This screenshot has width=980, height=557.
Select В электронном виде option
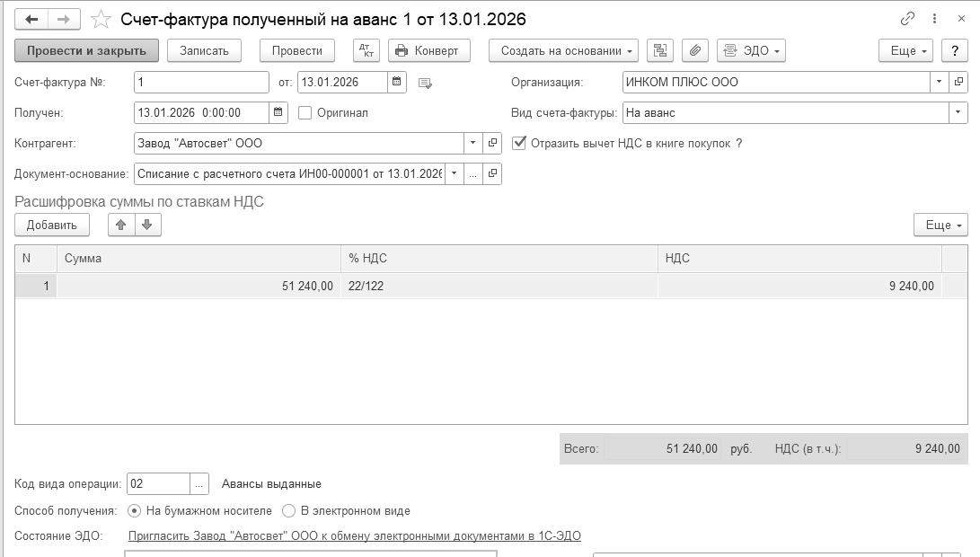288,511
